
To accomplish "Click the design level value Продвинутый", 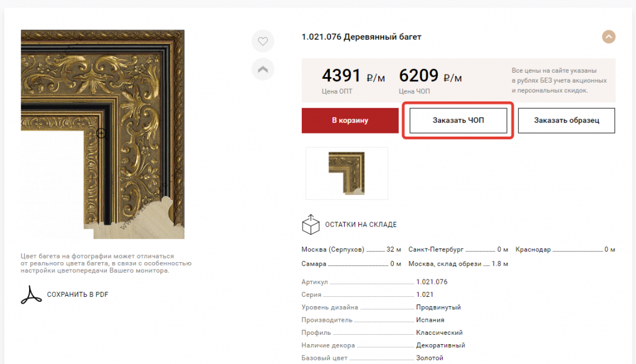I will pyautogui.click(x=438, y=307).
